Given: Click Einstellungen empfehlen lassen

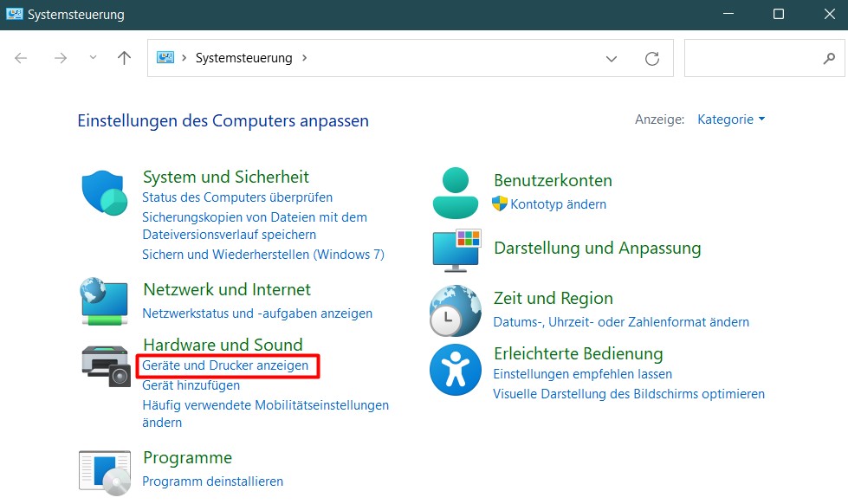Looking at the screenshot, I should click(582, 374).
